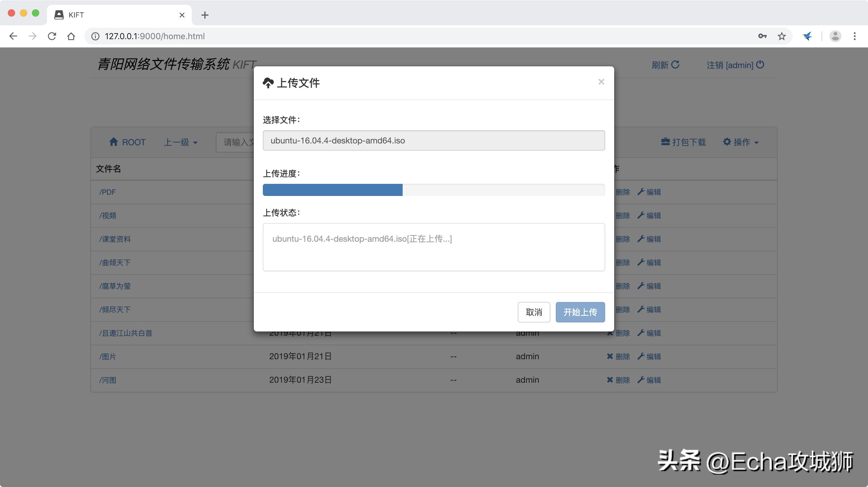Select the ROOT home icon
Viewport: 868px width, 487px height.
[114, 142]
